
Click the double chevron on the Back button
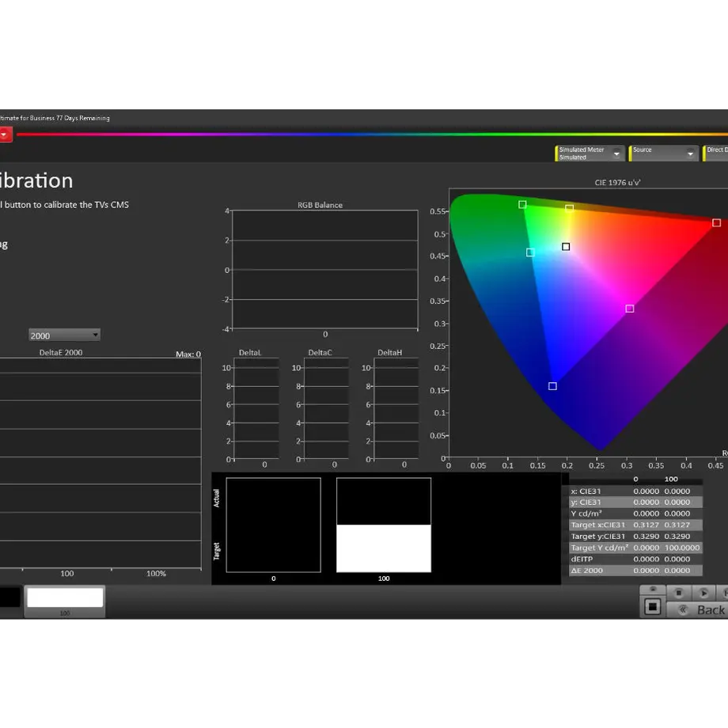(x=682, y=609)
